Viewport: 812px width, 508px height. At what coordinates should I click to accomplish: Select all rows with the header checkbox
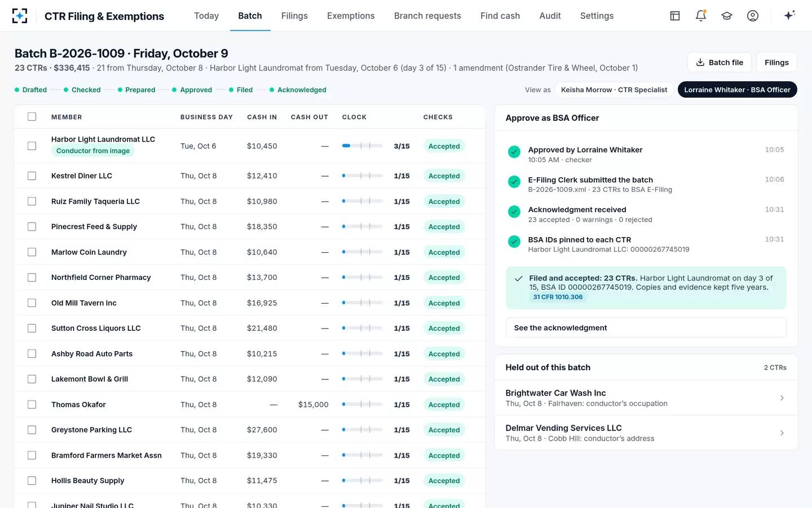32,117
